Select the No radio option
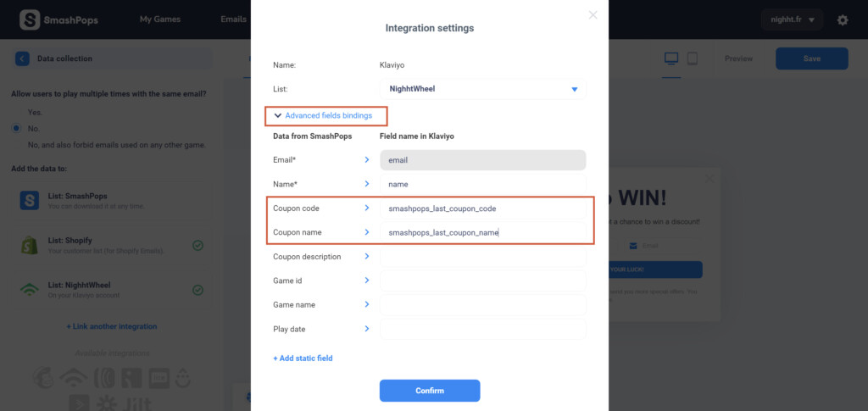The image size is (868, 411). click(17, 128)
